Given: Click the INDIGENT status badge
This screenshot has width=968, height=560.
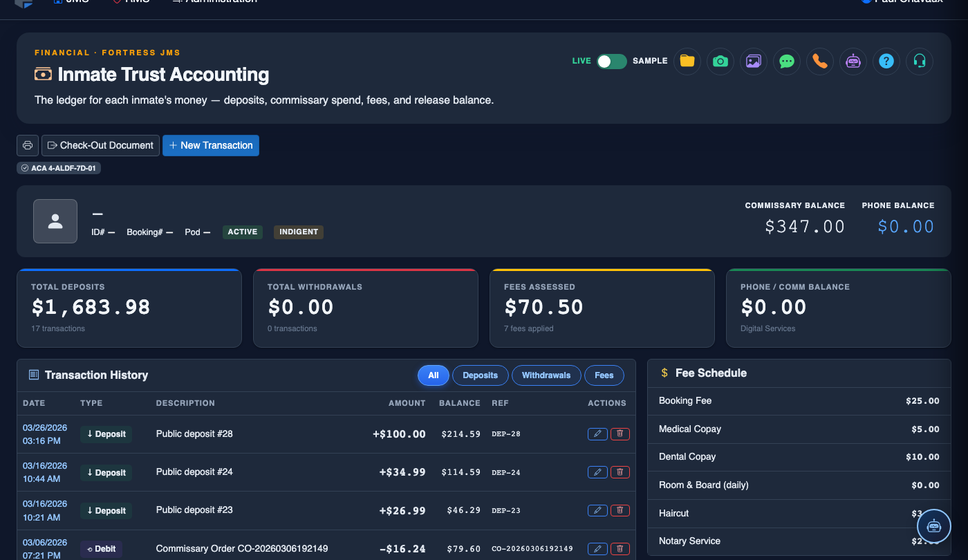Looking at the screenshot, I should tap(299, 232).
